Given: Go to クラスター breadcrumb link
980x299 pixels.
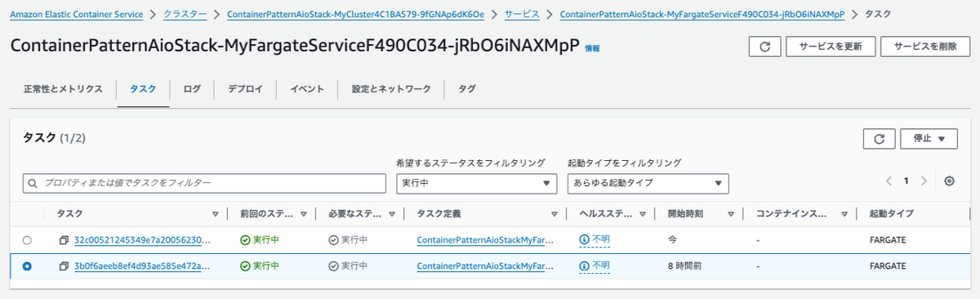Looking at the screenshot, I should tap(185, 15).
